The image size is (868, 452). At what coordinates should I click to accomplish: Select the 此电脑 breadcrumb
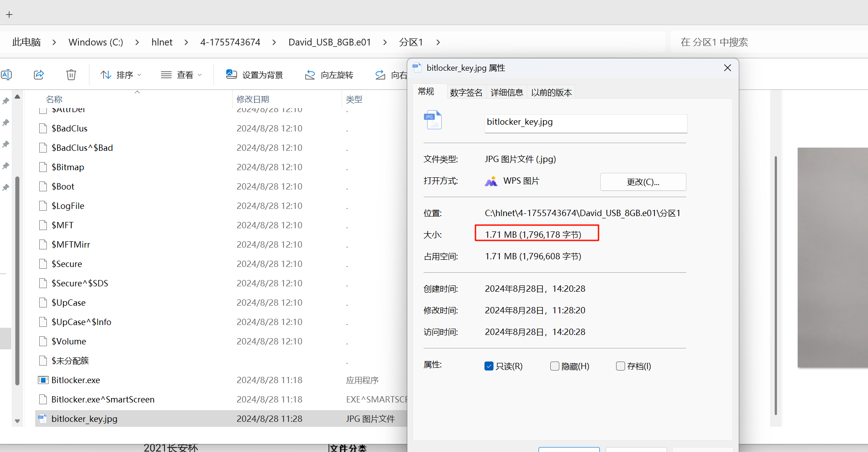coord(27,42)
